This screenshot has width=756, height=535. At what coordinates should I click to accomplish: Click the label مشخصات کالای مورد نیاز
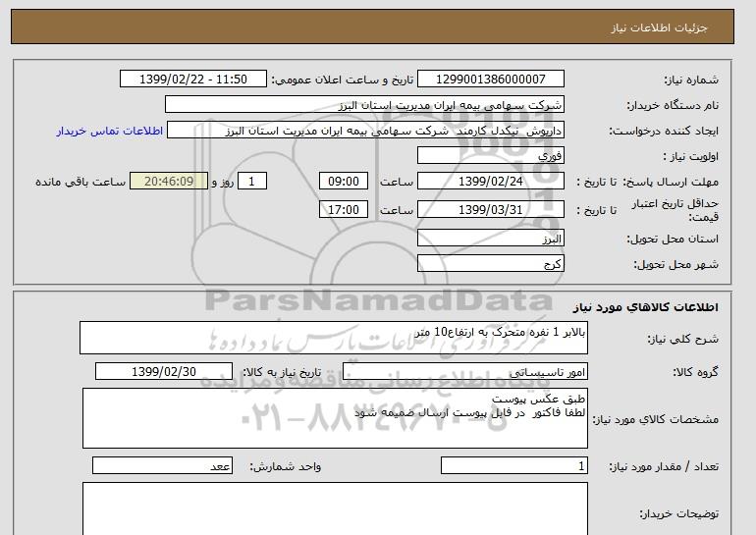tap(655, 419)
